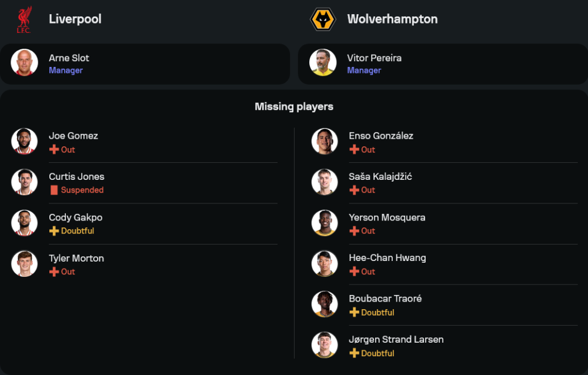The width and height of the screenshot is (588, 375).
Task: Click the Missing players section heading
Action: (294, 107)
